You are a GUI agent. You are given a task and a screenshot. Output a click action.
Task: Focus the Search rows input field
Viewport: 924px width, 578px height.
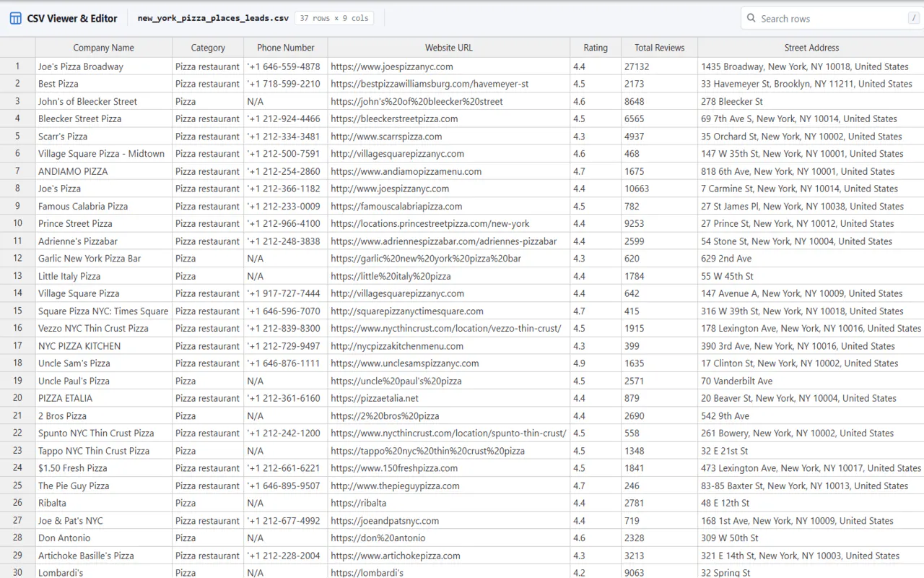coord(832,18)
